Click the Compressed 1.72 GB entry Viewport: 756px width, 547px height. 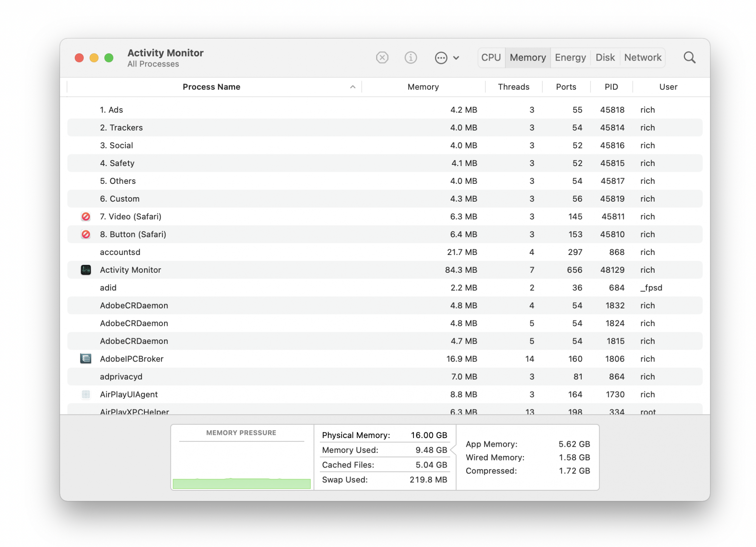click(x=528, y=471)
